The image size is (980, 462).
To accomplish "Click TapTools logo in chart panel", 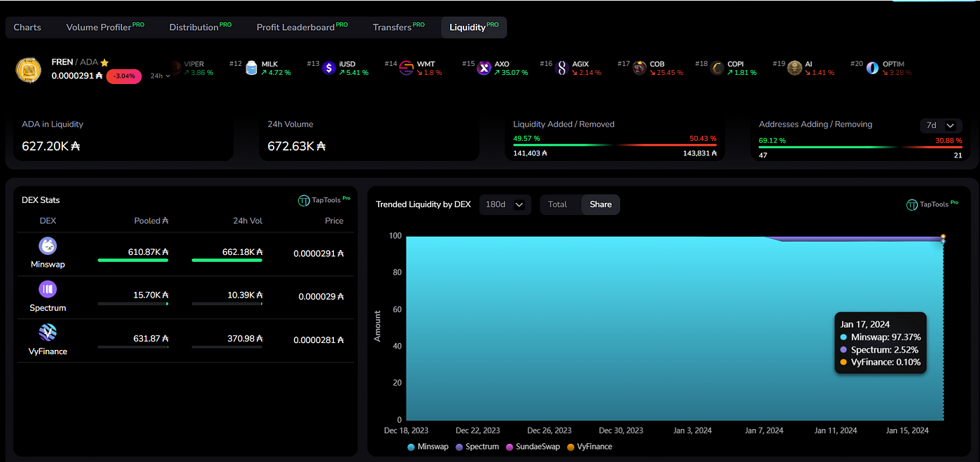I will click(x=932, y=204).
